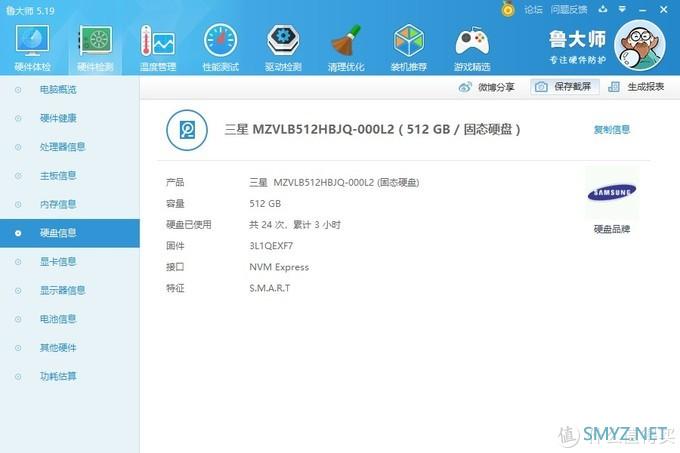Select the 温度管理 temperature management icon

coord(158,46)
